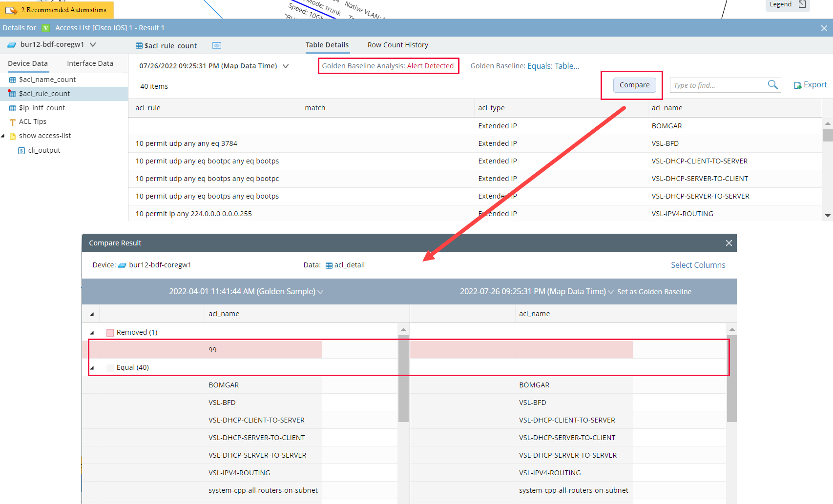Click the removed entry 99 in Golden Sample pane
The height and width of the screenshot is (504, 833).
tap(212, 350)
